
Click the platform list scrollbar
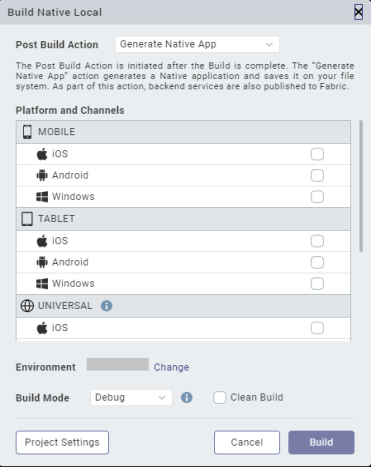[x=361, y=186]
